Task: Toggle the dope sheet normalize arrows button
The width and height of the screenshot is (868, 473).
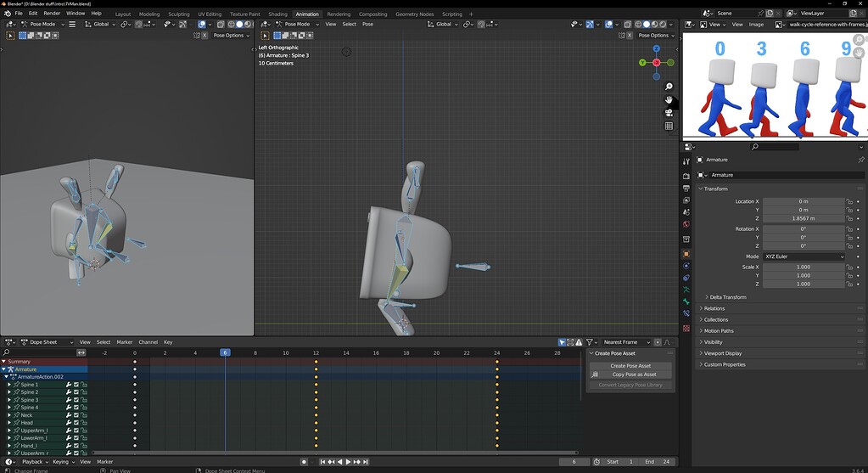Action: pyautogui.click(x=81, y=352)
